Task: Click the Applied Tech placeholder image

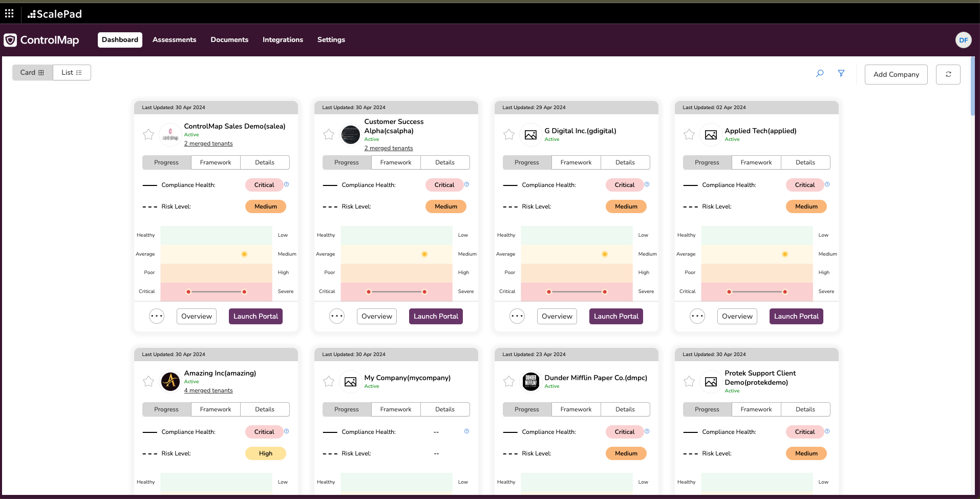Action: tap(711, 135)
